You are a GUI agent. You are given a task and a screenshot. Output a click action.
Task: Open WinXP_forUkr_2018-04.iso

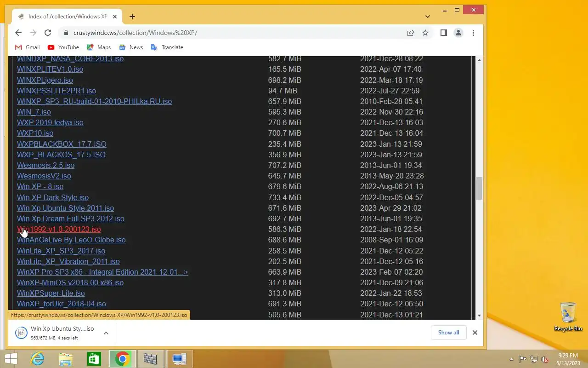tap(62, 304)
